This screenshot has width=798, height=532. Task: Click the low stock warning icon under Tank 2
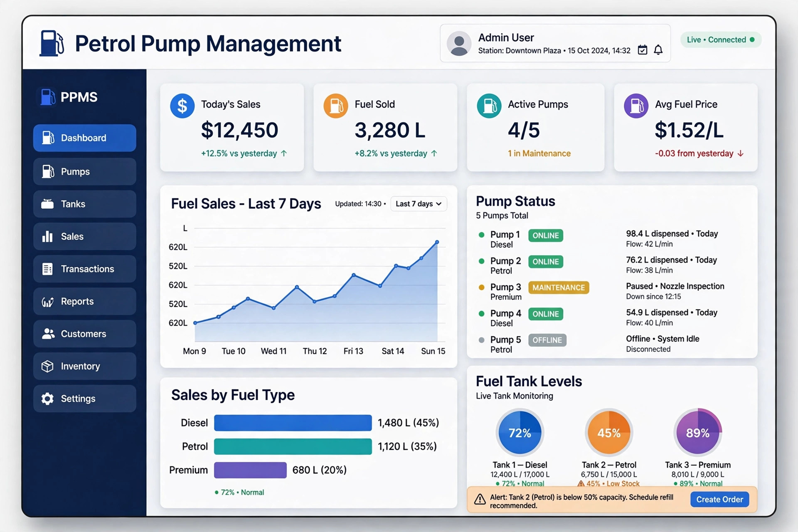click(x=581, y=484)
